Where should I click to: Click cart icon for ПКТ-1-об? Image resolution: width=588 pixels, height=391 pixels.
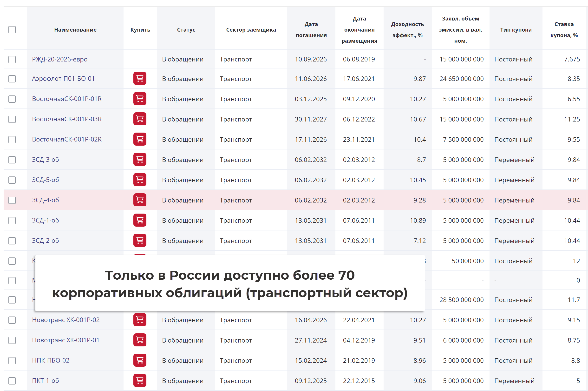[x=140, y=381]
